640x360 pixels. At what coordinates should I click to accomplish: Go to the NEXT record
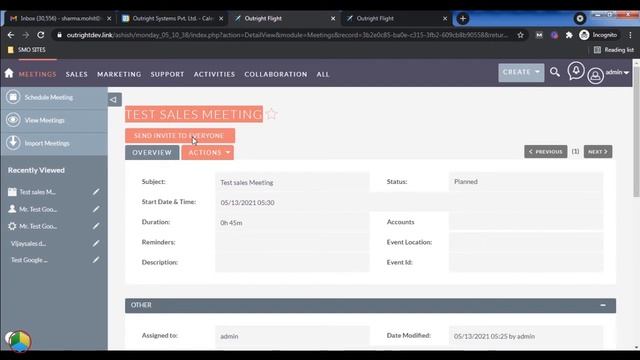pyautogui.click(x=598, y=151)
